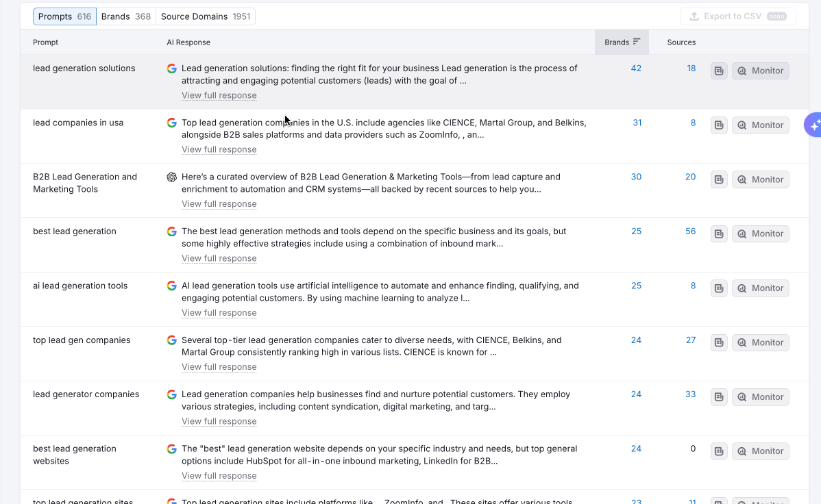Viewport: 821px width, 504px height.
Task: Open details icon for top lead gen companies
Action: [x=719, y=342]
